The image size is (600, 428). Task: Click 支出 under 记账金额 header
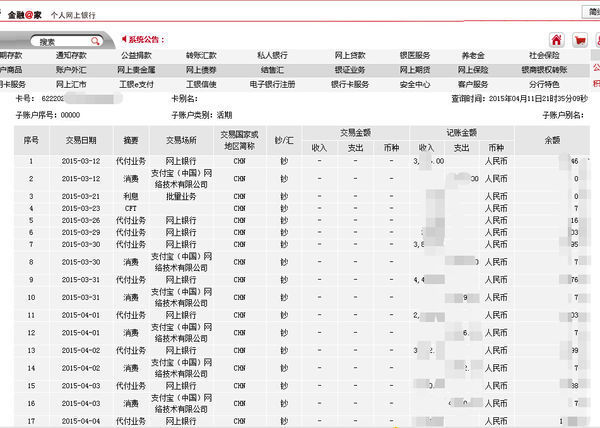pos(461,148)
